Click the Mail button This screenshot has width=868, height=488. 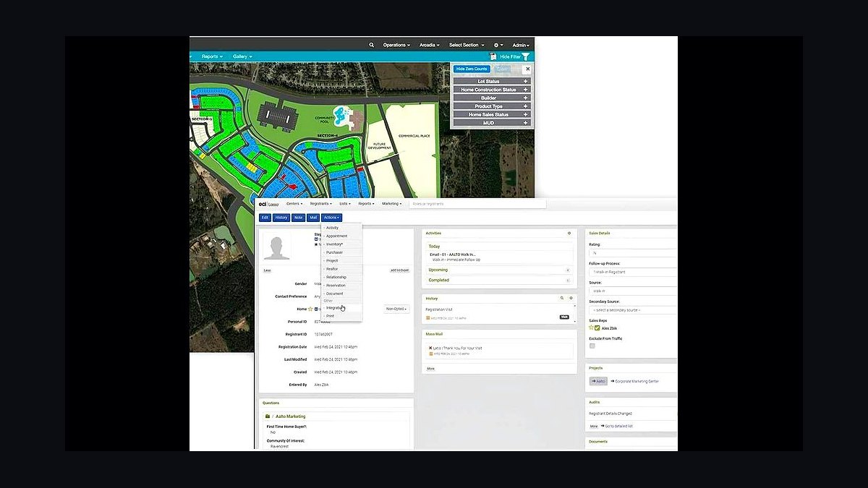[x=313, y=218]
